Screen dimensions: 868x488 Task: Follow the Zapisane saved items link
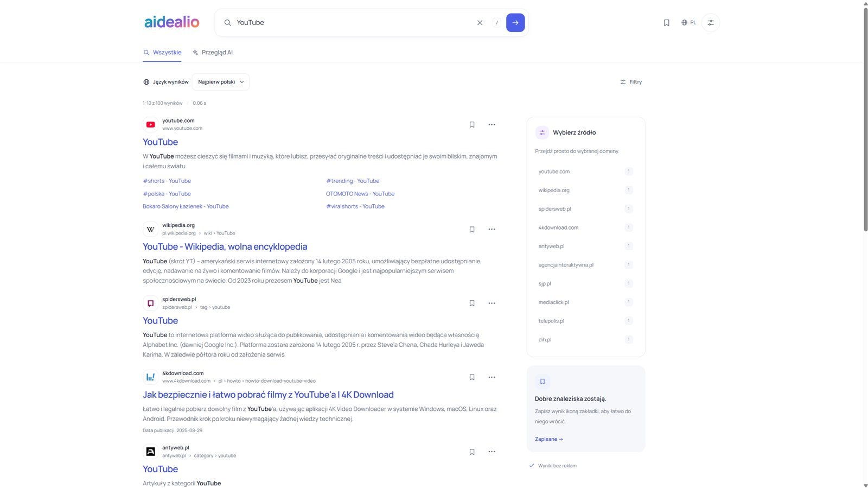point(549,439)
